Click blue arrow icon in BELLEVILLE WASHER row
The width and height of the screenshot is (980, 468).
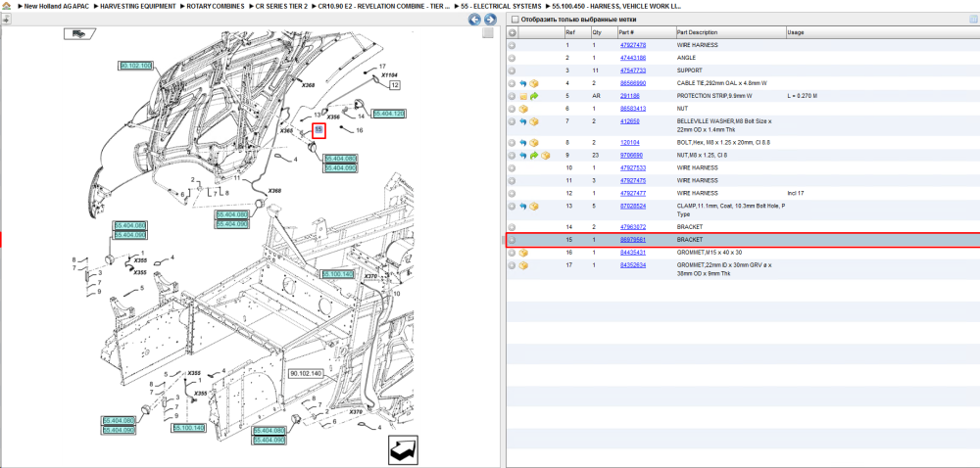523,121
